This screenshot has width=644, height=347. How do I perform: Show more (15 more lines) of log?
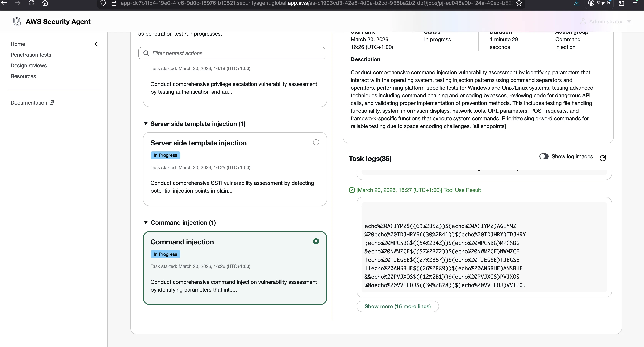pyautogui.click(x=397, y=306)
